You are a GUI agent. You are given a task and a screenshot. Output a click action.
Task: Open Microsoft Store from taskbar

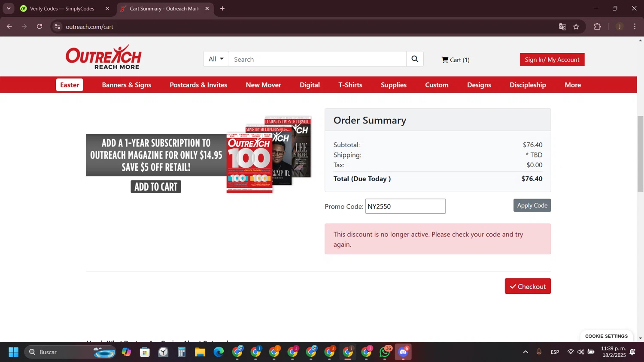(x=145, y=352)
